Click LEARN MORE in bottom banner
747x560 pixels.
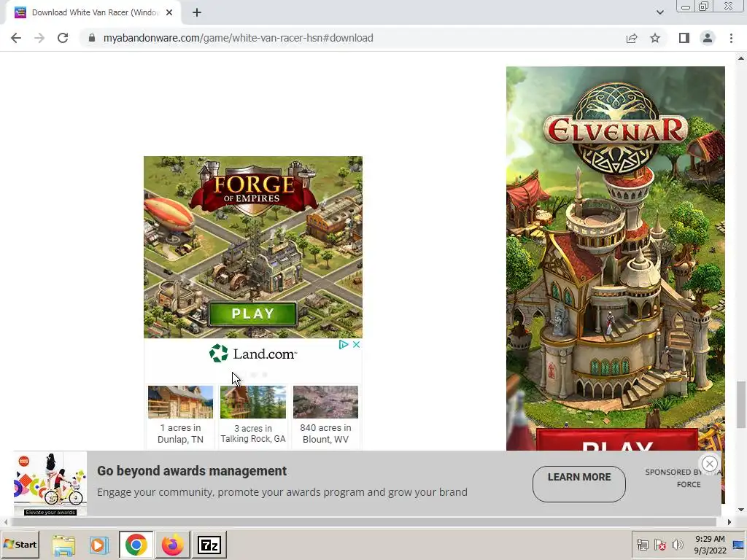tap(578, 484)
